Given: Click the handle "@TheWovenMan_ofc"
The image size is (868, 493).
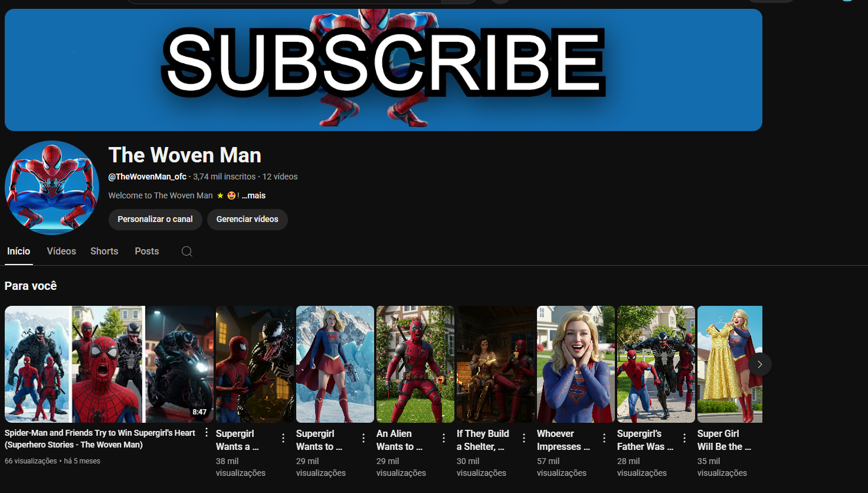Looking at the screenshot, I should click(x=148, y=177).
